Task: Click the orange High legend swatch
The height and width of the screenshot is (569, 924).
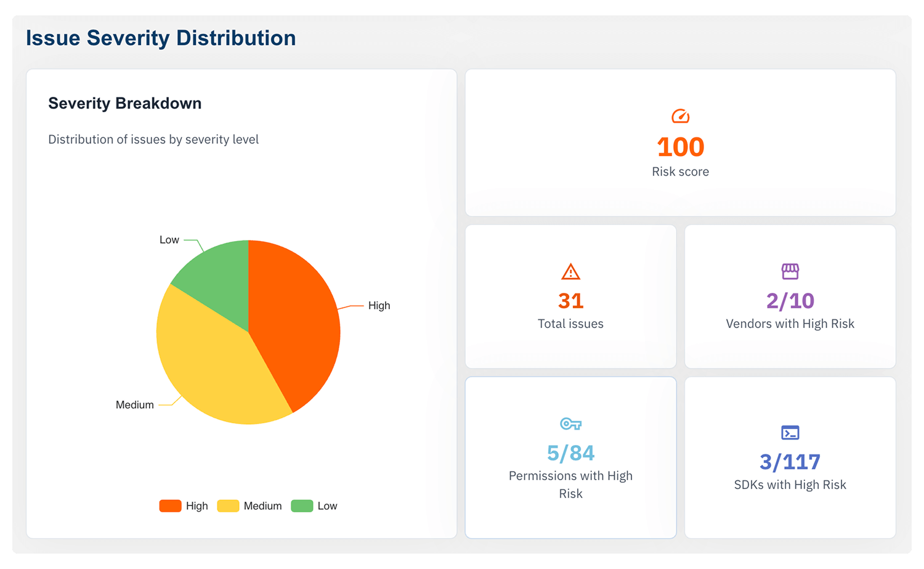Action: (x=170, y=506)
